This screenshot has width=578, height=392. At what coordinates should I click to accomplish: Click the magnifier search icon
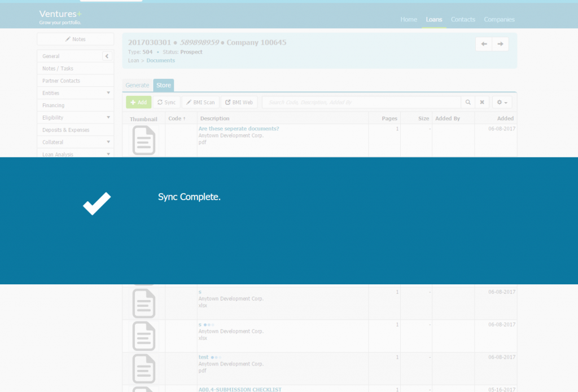pos(468,102)
